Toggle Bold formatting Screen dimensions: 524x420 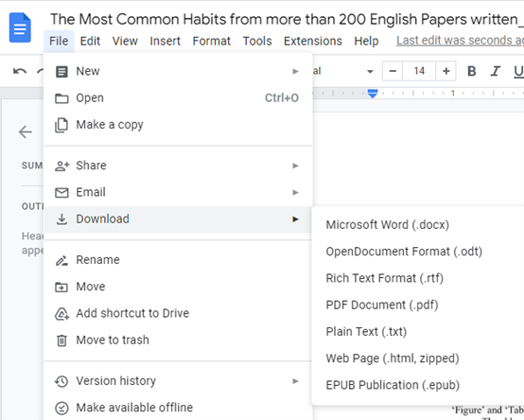coord(472,71)
